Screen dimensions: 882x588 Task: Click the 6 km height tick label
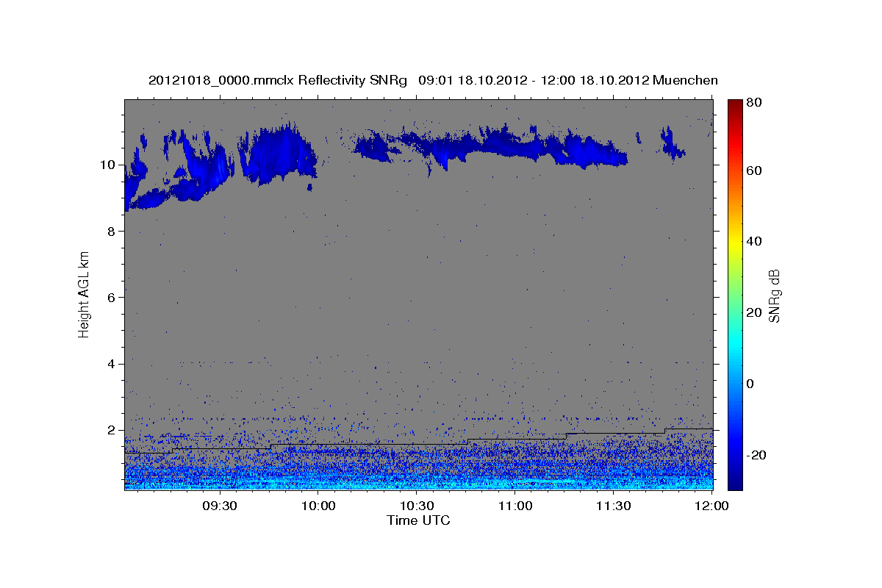[x=112, y=298]
